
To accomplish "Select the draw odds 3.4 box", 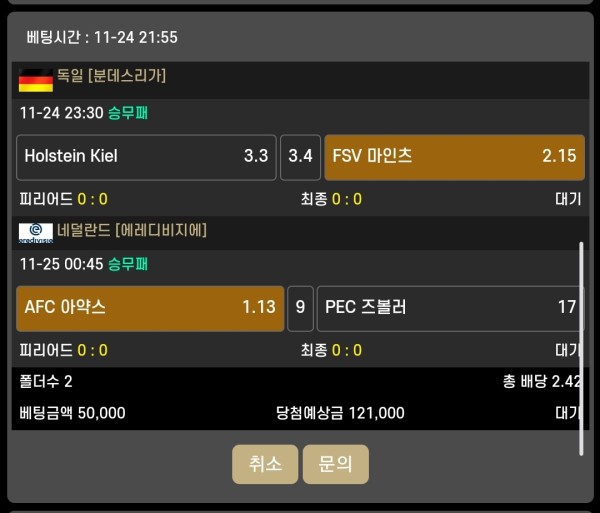I will (x=300, y=157).
